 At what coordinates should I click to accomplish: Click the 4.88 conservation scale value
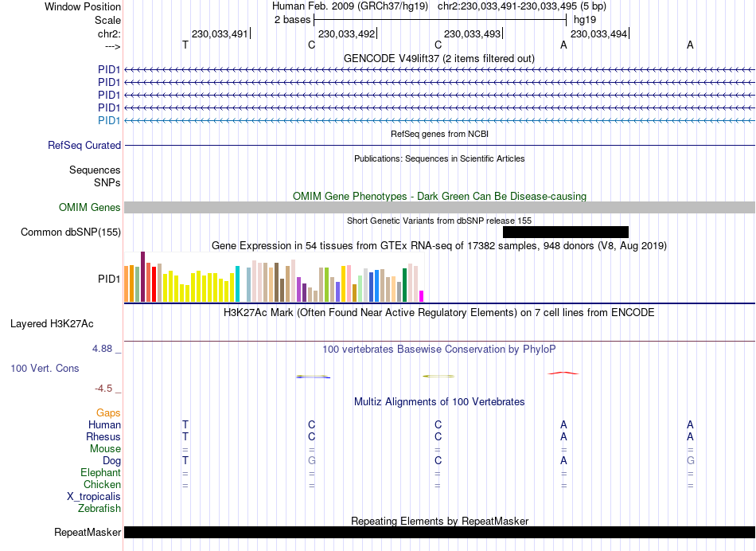pyautogui.click(x=102, y=348)
